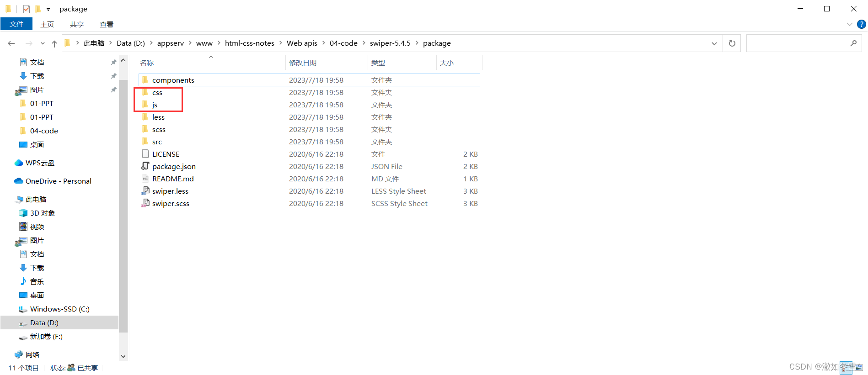Expand the chevron after Web apis breadcrumb

tap(323, 43)
